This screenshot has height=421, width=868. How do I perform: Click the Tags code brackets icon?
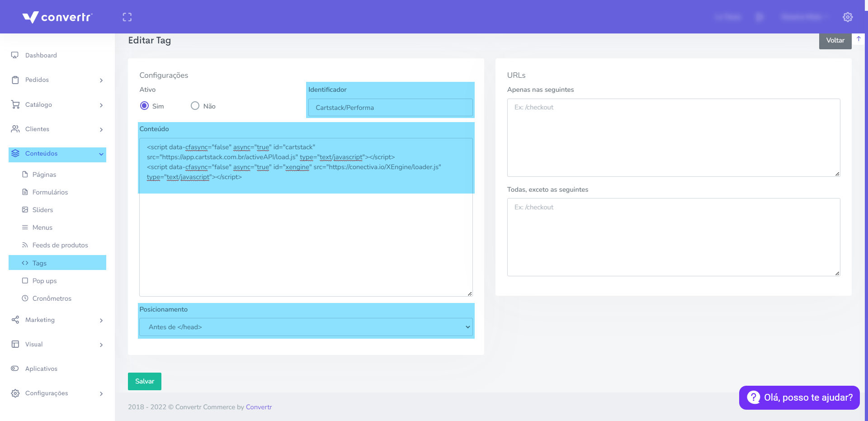point(25,263)
